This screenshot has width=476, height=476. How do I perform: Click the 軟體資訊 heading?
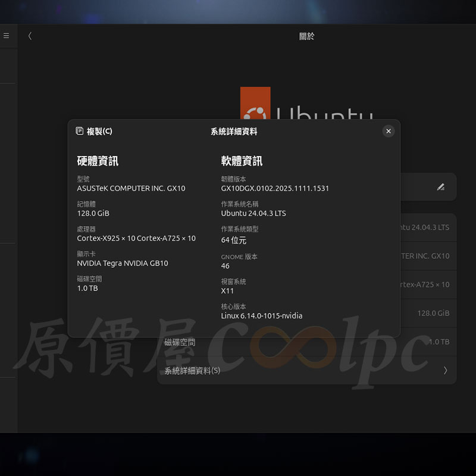(242, 161)
